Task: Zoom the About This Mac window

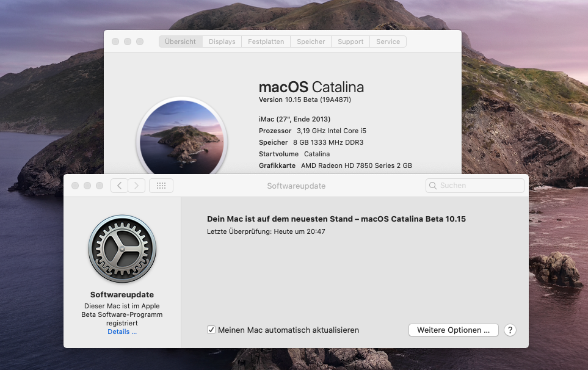Action: (x=140, y=42)
